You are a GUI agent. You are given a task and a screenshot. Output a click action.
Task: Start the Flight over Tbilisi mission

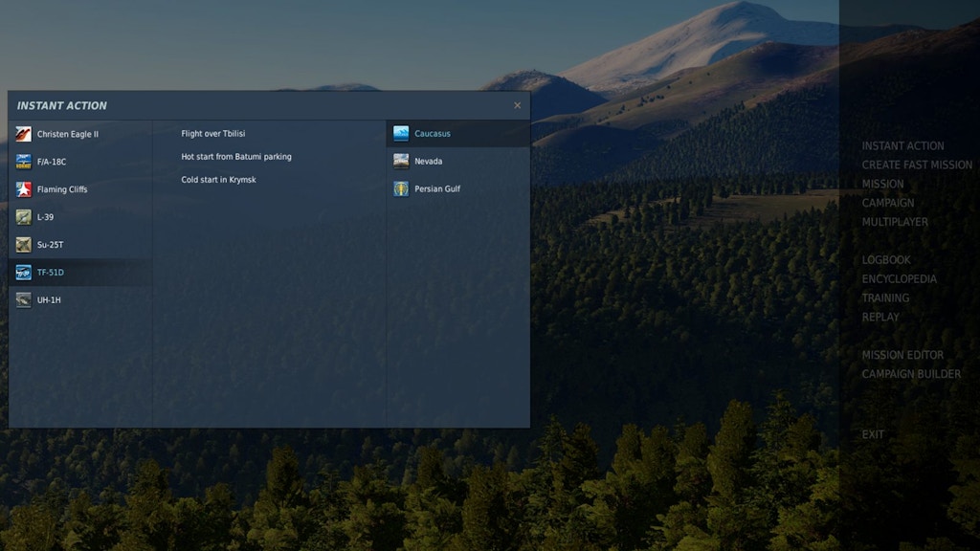(213, 134)
